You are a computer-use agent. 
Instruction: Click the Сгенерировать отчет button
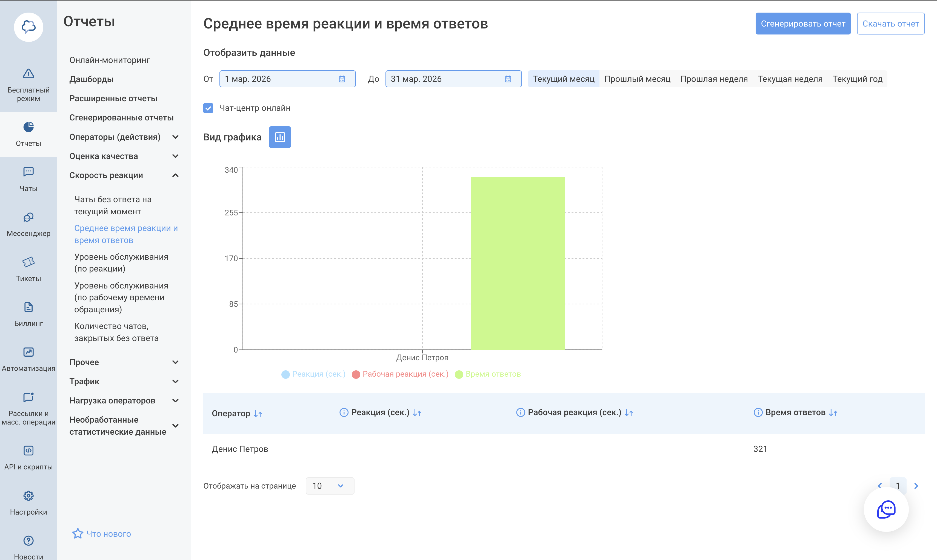coord(802,24)
